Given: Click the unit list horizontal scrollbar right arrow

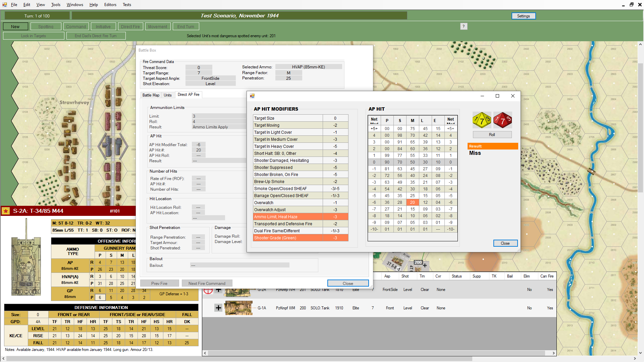Looking at the screenshot, I should click(x=554, y=353).
